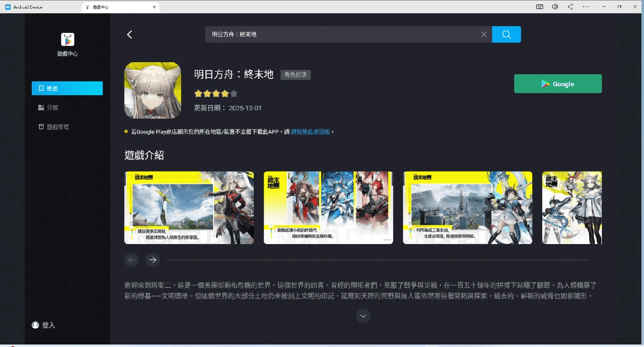Click the speaker volume icon in the title bar
This screenshot has height=347, width=644.
(555, 6)
